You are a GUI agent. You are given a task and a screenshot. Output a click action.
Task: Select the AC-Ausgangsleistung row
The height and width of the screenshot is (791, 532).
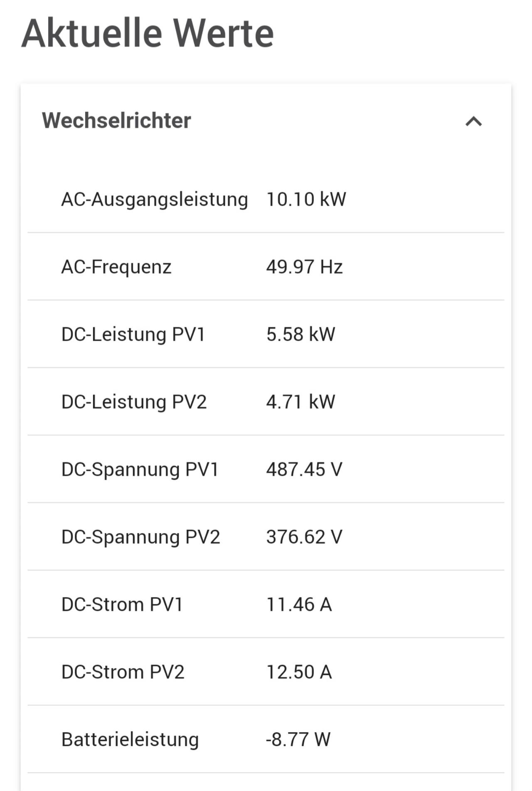266,199
